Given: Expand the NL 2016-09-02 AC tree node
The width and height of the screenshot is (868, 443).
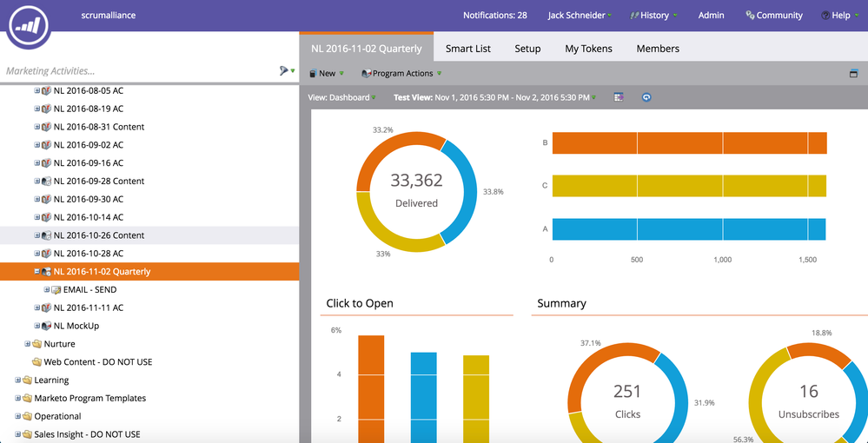Looking at the screenshot, I should 37,145.
